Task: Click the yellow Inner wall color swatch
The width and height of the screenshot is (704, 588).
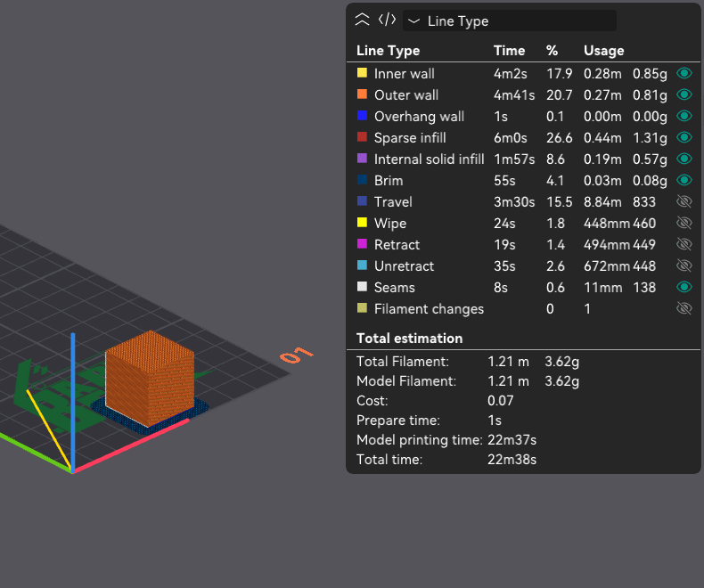Action: [x=362, y=73]
